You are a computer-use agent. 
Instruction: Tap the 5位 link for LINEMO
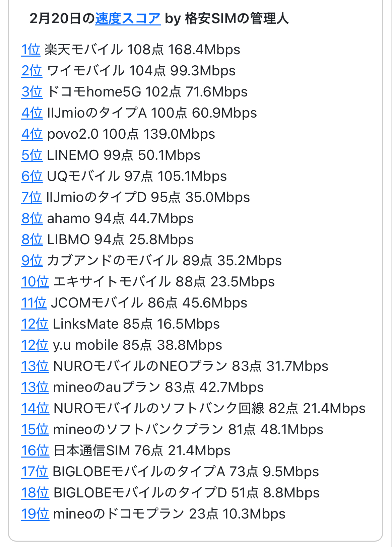[x=32, y=155]
